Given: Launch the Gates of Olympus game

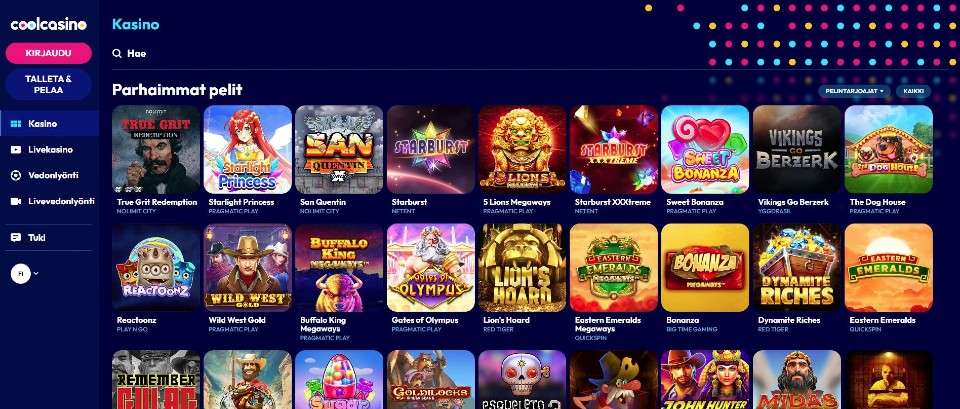Looking at the screenshot, I should point(431,268).
